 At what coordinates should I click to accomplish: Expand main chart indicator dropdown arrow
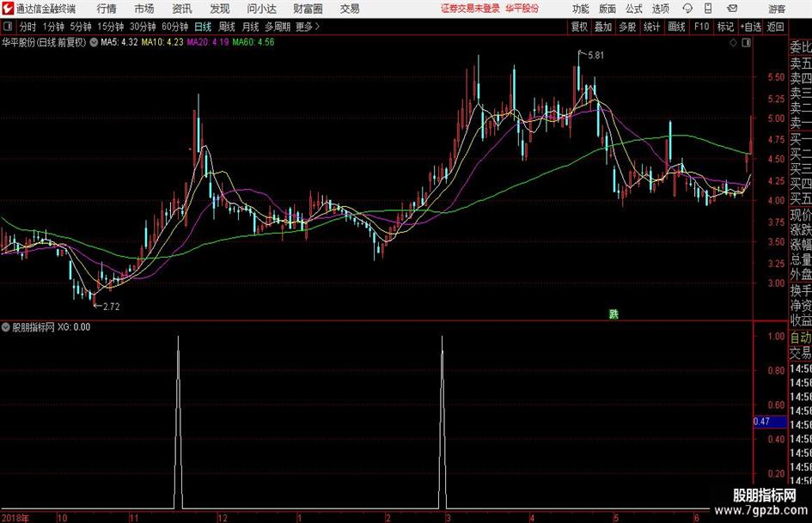click(94, 42)
